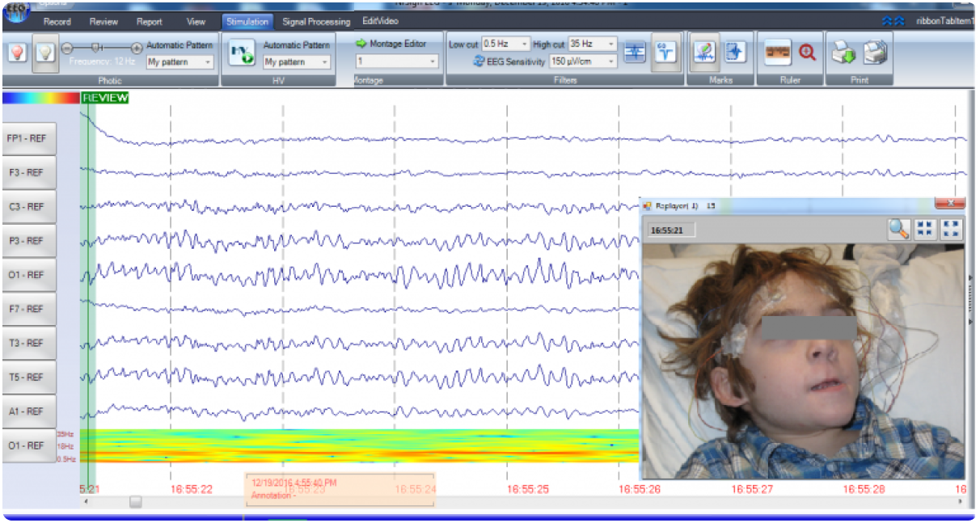Viewport: 980px width, 523px height.
Task: Click the fullscreen icon in video player
Action: [951, 230]
